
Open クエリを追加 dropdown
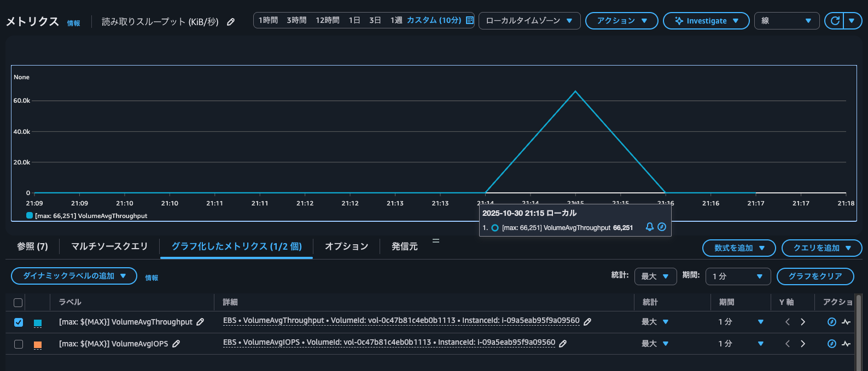822,248
